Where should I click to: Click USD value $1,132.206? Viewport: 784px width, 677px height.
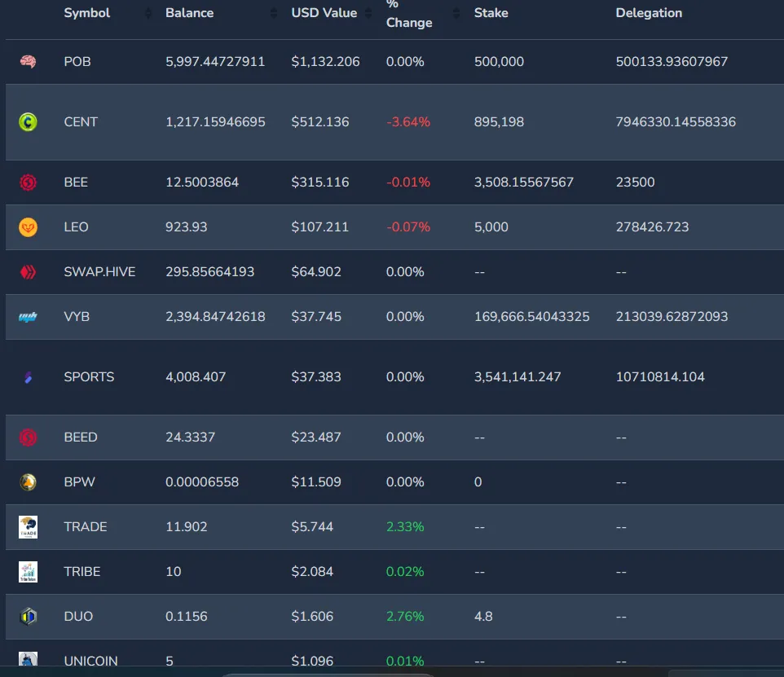[x=325, y=61]
